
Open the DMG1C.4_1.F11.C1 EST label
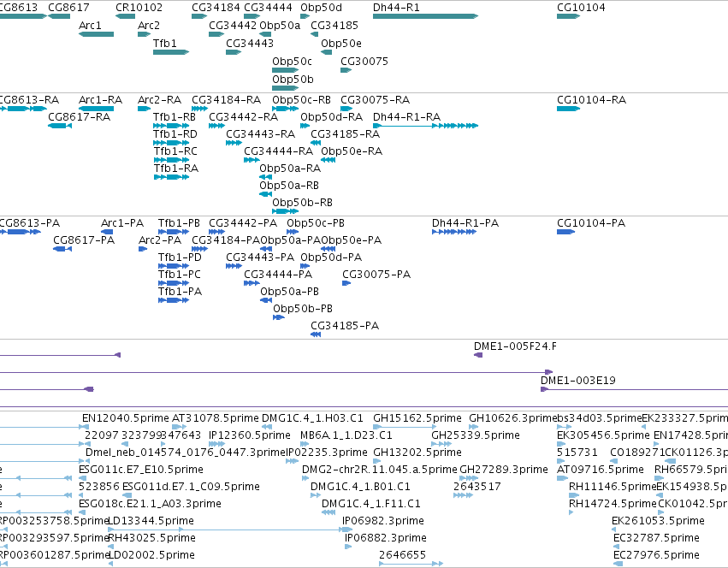[x=371, y=504]
